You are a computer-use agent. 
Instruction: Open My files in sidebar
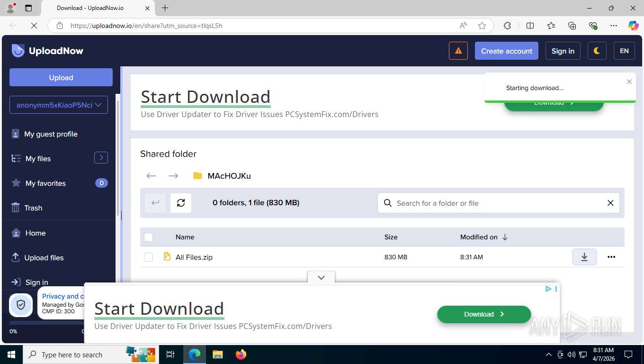(x=31, y=159)
